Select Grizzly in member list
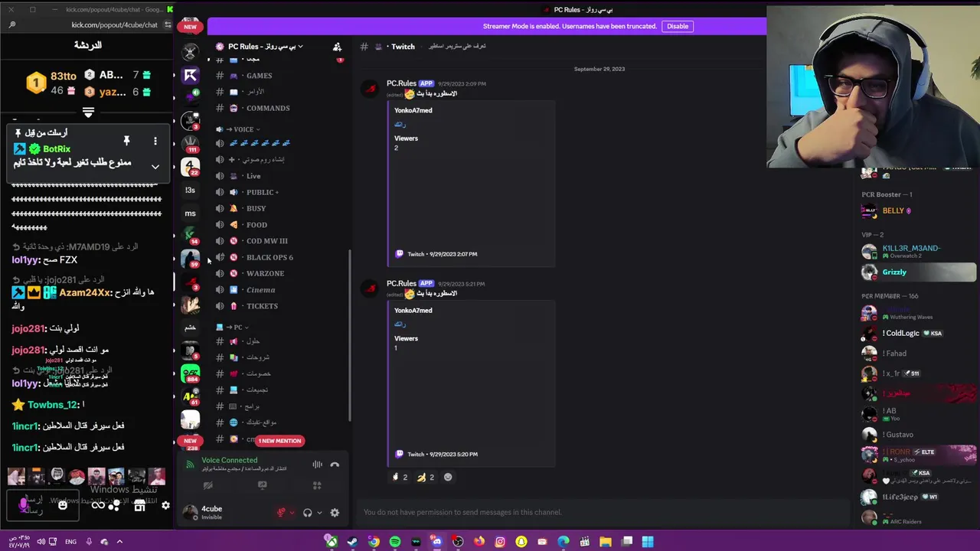The image size is (980, 551). (919, 272)
